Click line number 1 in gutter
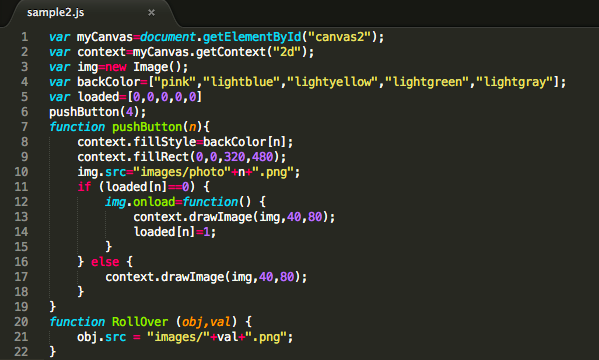This screenshot has height=360, width=599. [25, 37]
